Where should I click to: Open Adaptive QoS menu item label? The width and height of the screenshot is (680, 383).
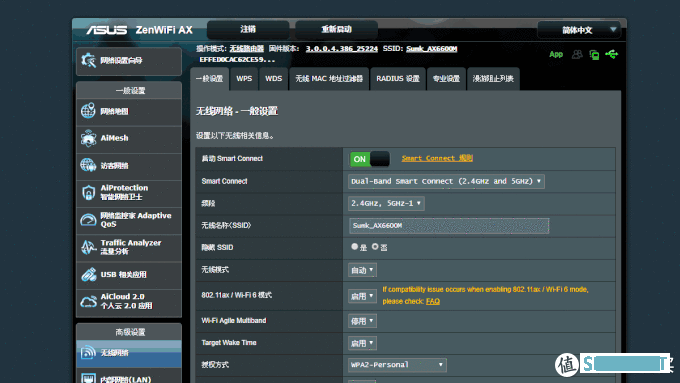(136, 219)
